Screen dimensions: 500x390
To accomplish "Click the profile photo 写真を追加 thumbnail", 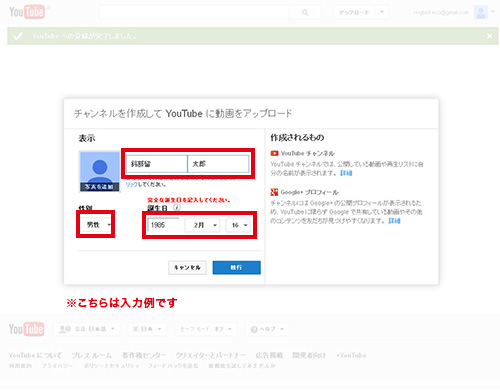I will click(x=100, y=172).
